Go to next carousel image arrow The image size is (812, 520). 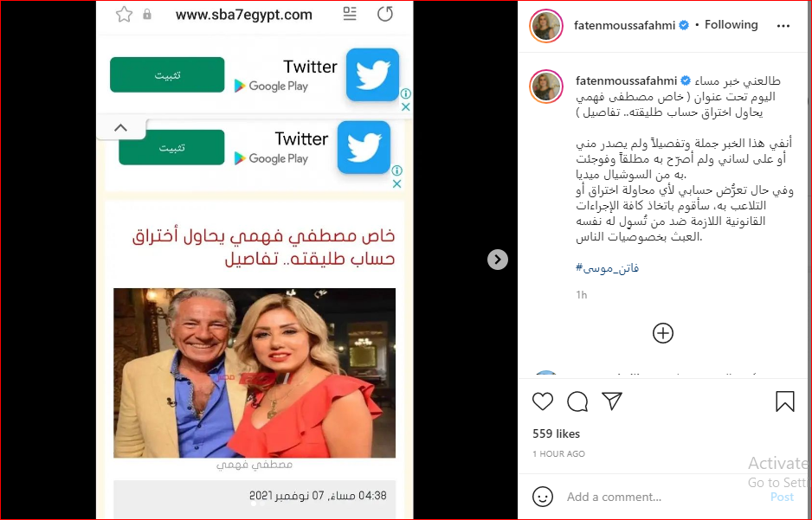click(498, 260)
